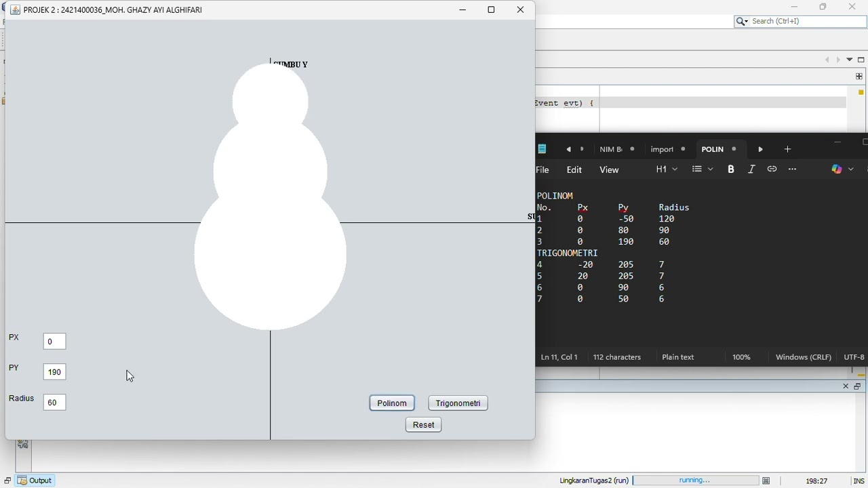This screenshot has width=868, height=488.
Task: Maximize the NetBeans editor panel
Action: pos(861,60)
